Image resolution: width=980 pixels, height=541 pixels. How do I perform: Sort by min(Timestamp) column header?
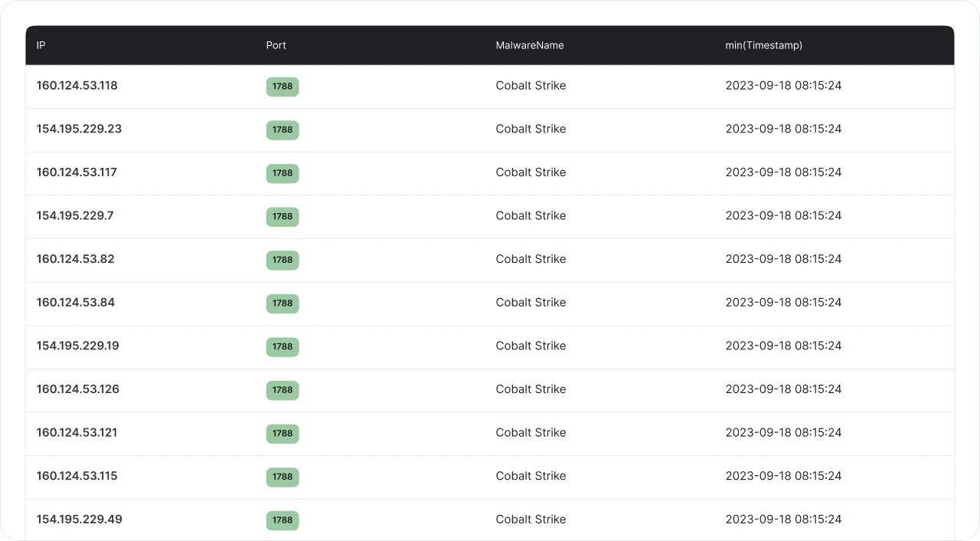[763, 45]
